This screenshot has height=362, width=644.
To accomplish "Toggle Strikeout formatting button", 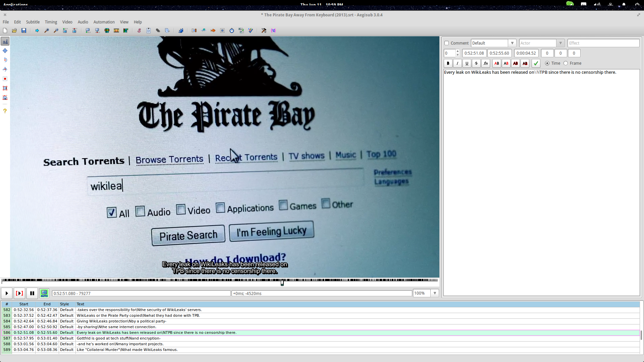I will (x=476, y=63).
